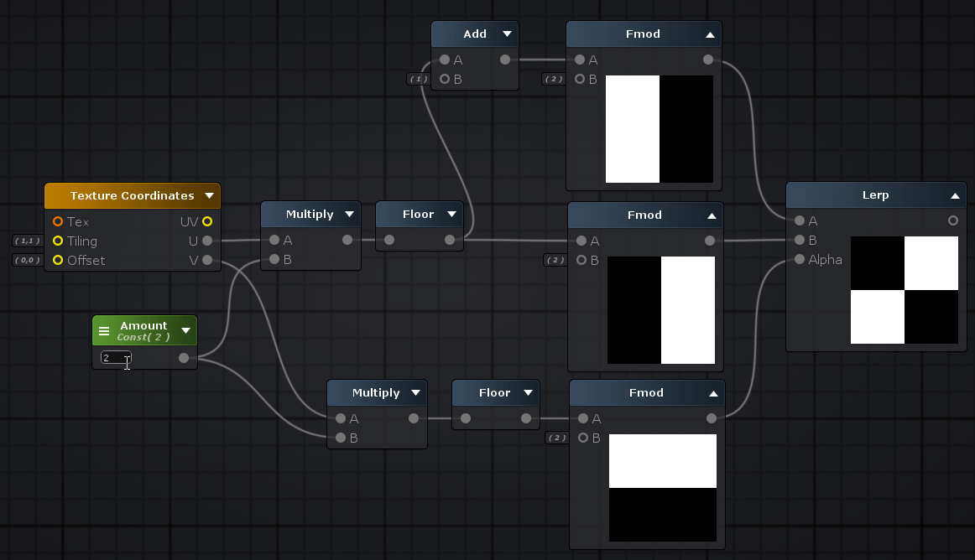Collapse the Lerp node using its up arrow

pos(955,194)
